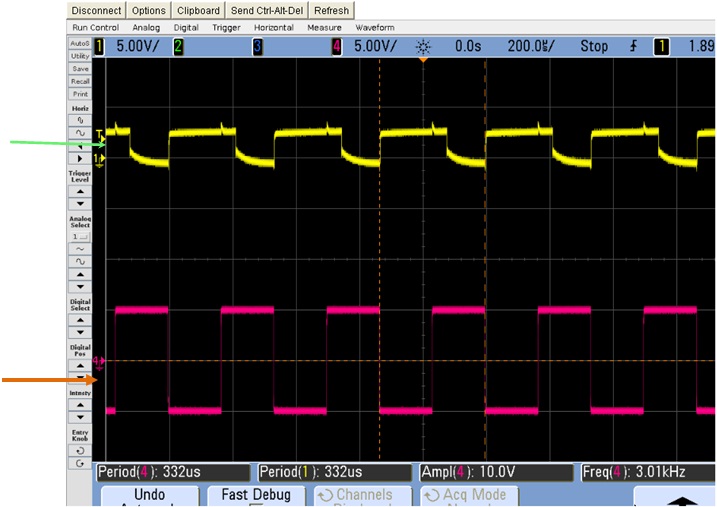
Task: Open the Measure menu
Action: tap(324, 27)
